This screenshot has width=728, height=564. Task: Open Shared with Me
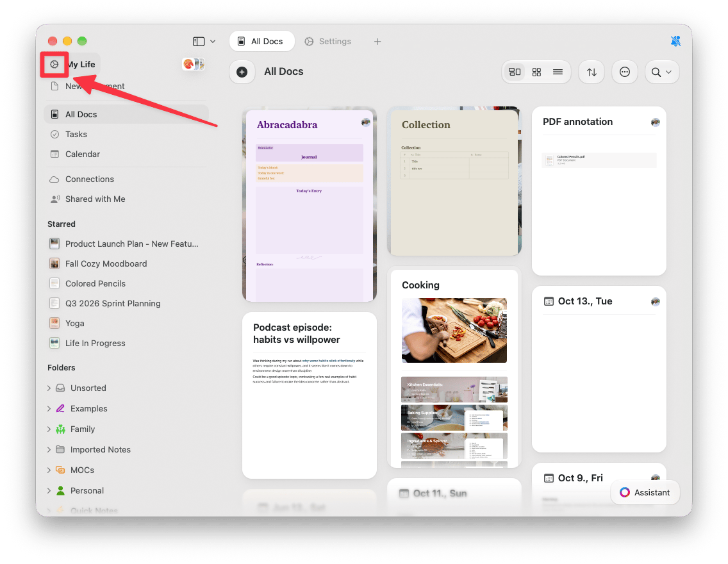[126, 199]
